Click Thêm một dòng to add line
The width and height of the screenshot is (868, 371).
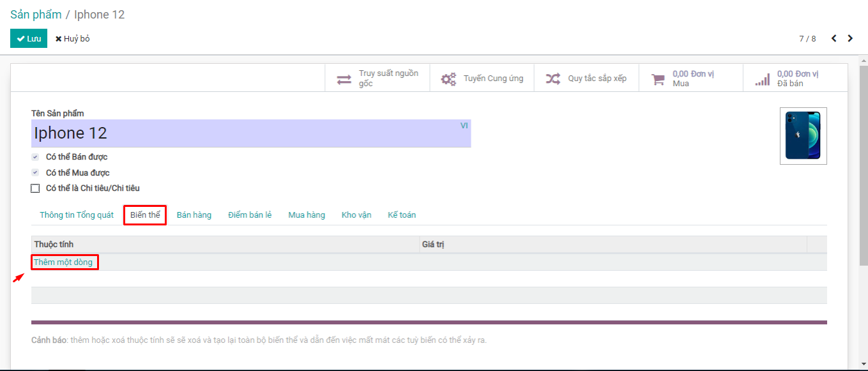click(63, 262)
